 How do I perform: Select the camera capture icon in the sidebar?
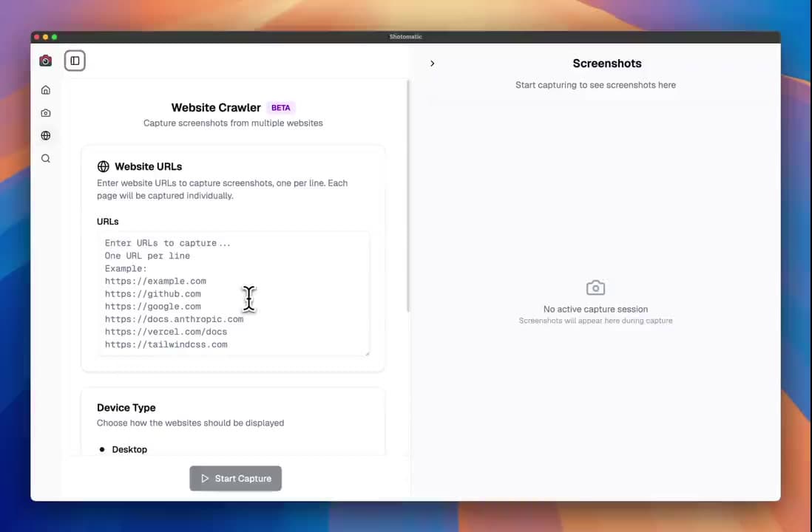point(45,112)
